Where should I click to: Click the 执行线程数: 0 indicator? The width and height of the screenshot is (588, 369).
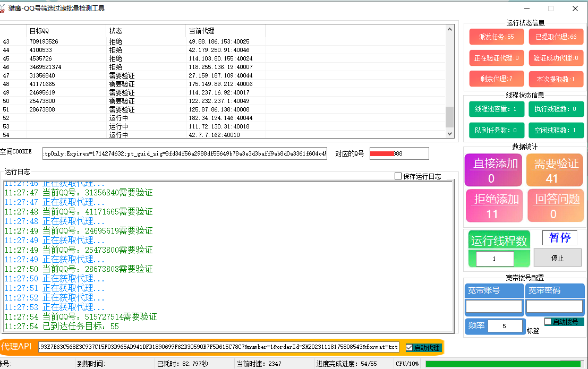coord(556,109)
